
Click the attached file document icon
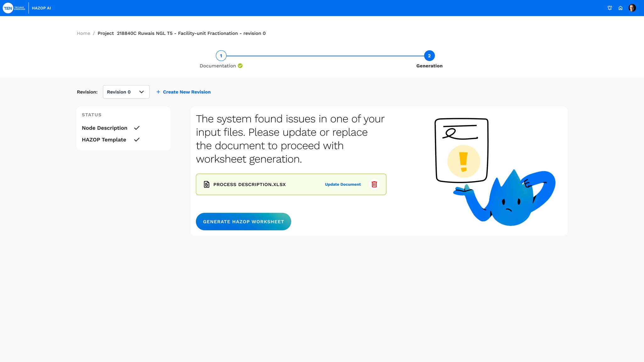click(207, 184)
